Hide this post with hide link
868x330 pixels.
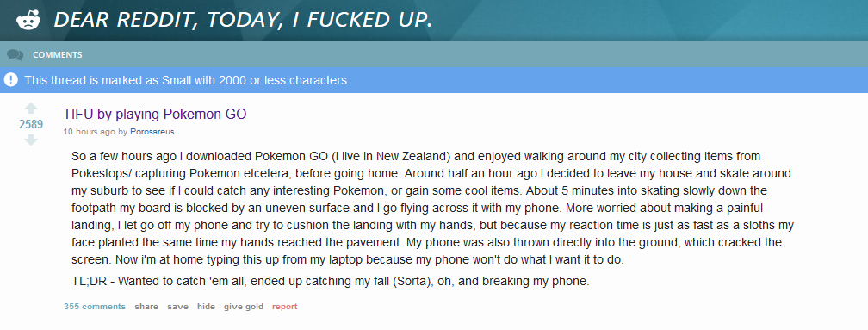206,306
